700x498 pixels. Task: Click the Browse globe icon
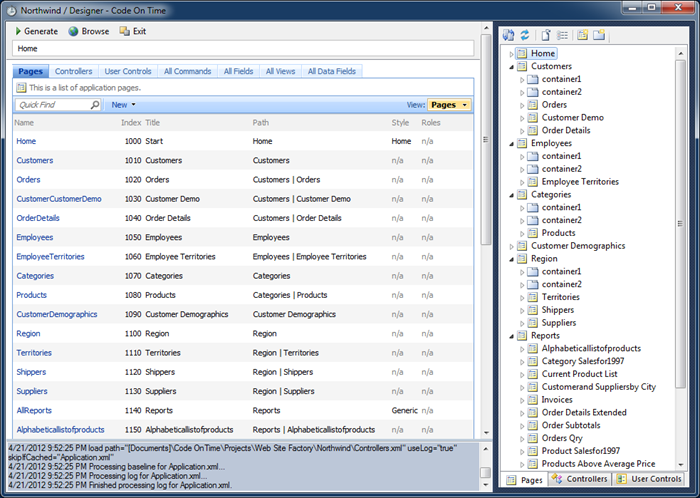click(x=73, y=31)
